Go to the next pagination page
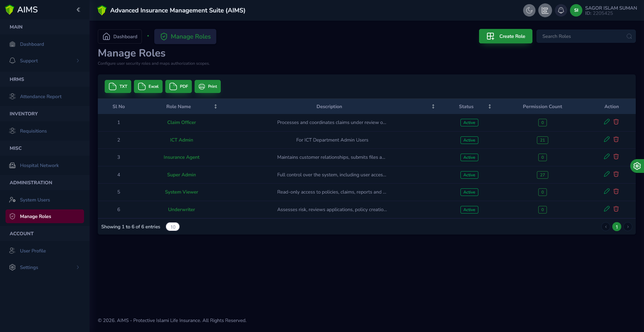The height and width of the screenshot is (332, 644). [x=628, y=227]
